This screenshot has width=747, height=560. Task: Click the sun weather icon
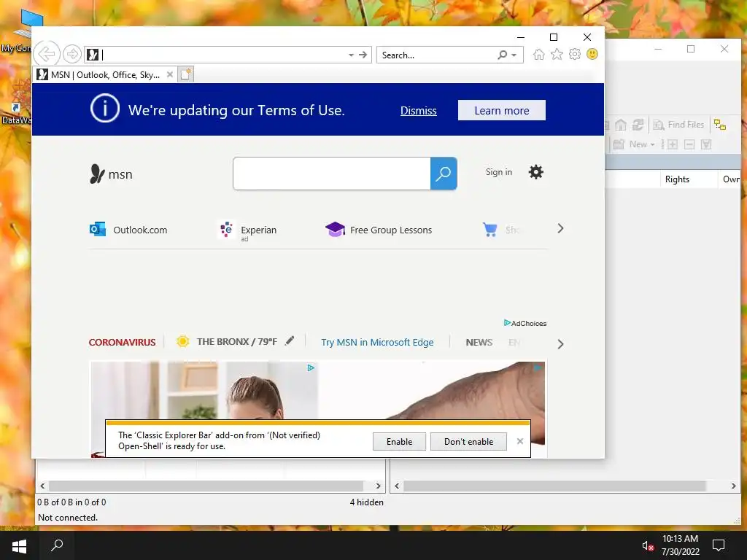pyautogui.click(x=182, y=341)
